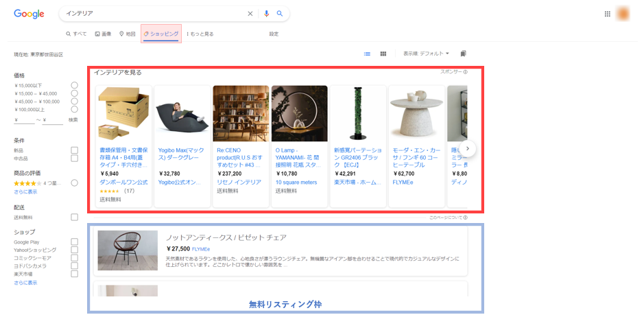Open the すべて search tab
This screenshot has width=644, height=328.
point(76,34)
